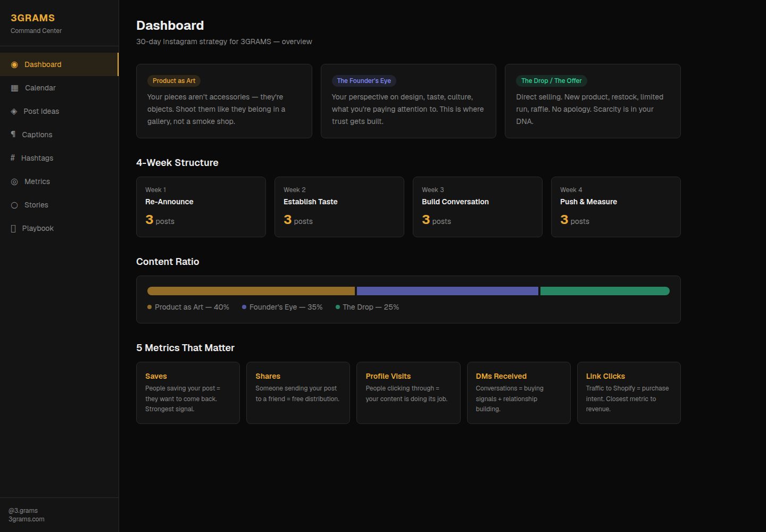Click the 3GRAMS logo title
This screenshot has height=532, width=766.
click(33, 18)
